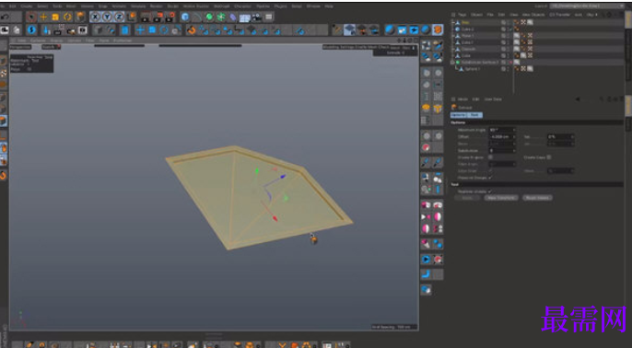Click the Maximum Angle input field
Screen dimensions: 644x348
[x=502, y=130]
